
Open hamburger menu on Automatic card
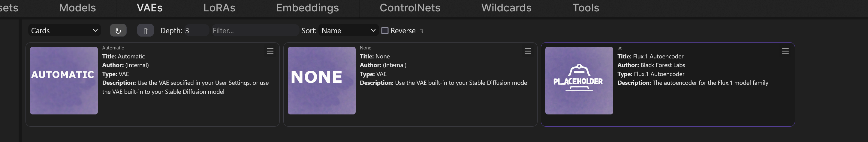point(270,51)
